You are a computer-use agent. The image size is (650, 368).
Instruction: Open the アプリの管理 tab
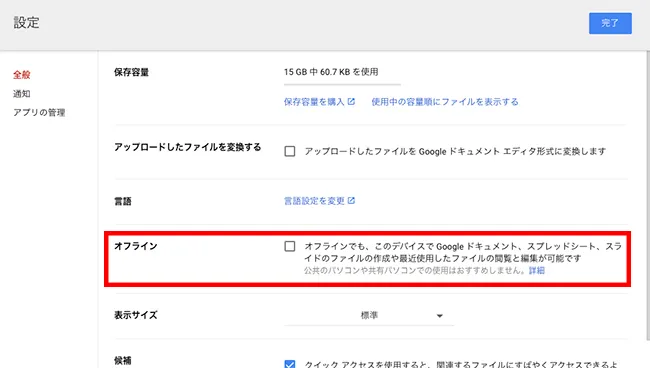pos(39,113)
